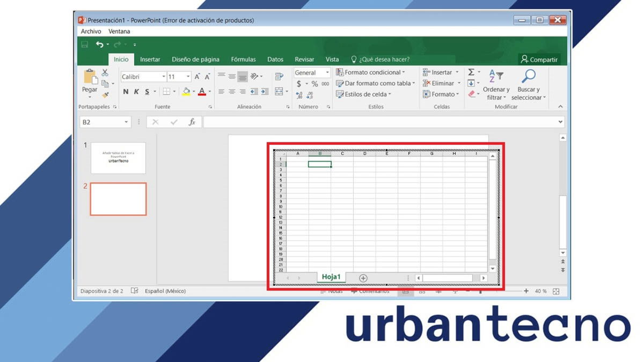Click the Hoja1 sheet tab button
This screenshot has height=362, width=644.
point(331,277)
